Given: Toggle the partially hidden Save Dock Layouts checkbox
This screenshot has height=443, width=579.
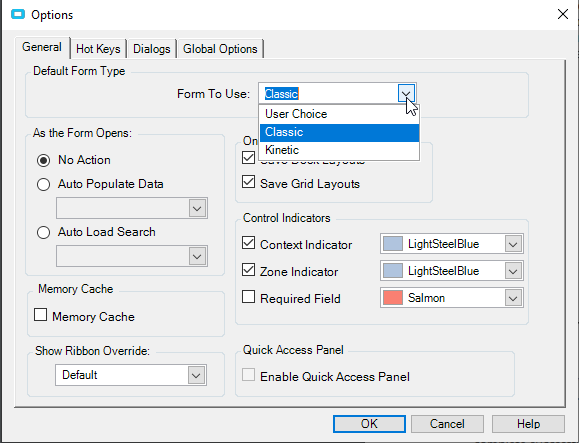Looking at the screenshot, I should click(249, 157).
